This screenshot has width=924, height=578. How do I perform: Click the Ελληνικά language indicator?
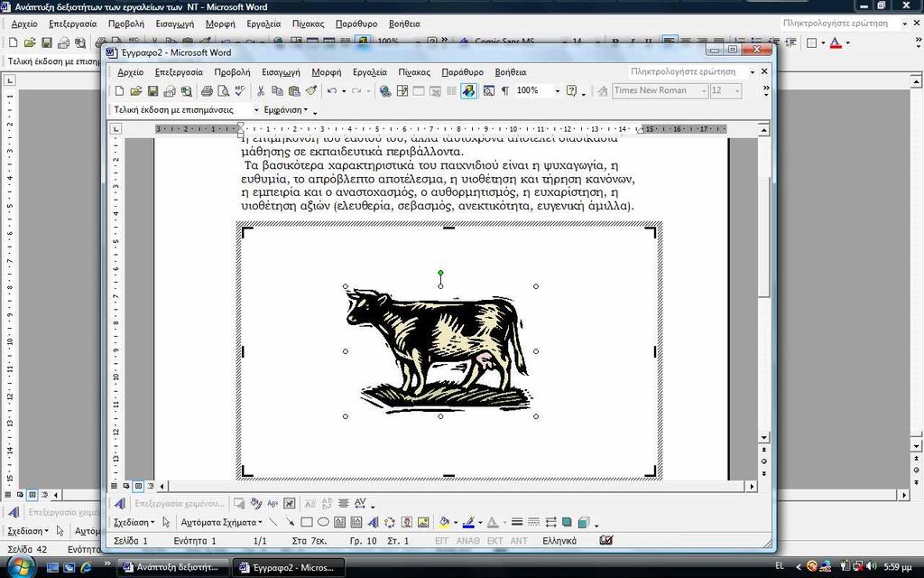pos(559,541)
